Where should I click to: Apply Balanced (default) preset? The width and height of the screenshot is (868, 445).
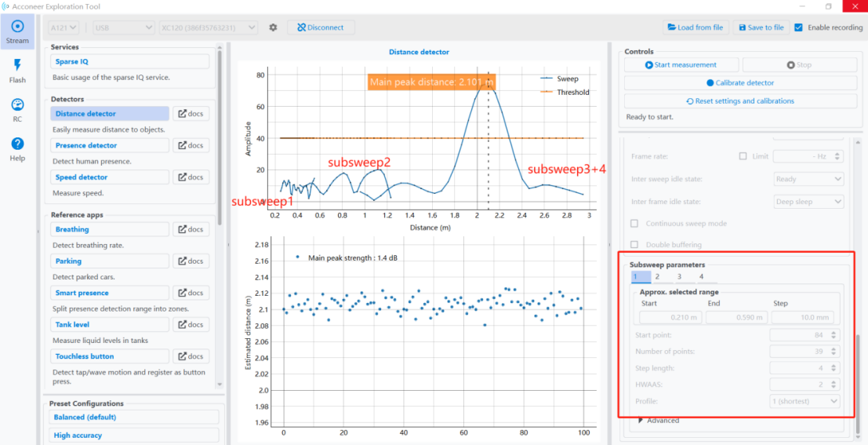[133, 417]
